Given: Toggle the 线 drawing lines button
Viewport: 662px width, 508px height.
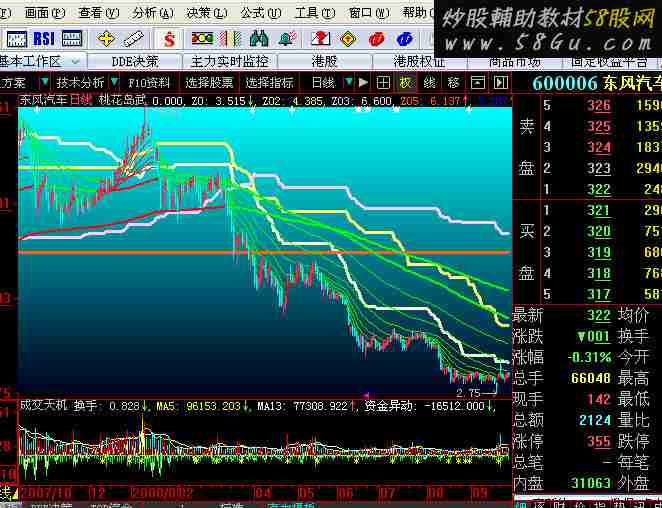Looking at the screenshot, I should [x=430, y=82].
